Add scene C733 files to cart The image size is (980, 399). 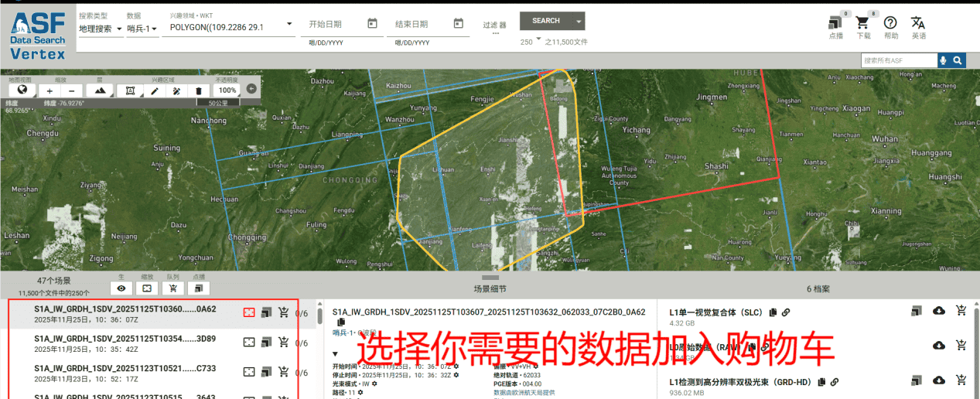283,372
